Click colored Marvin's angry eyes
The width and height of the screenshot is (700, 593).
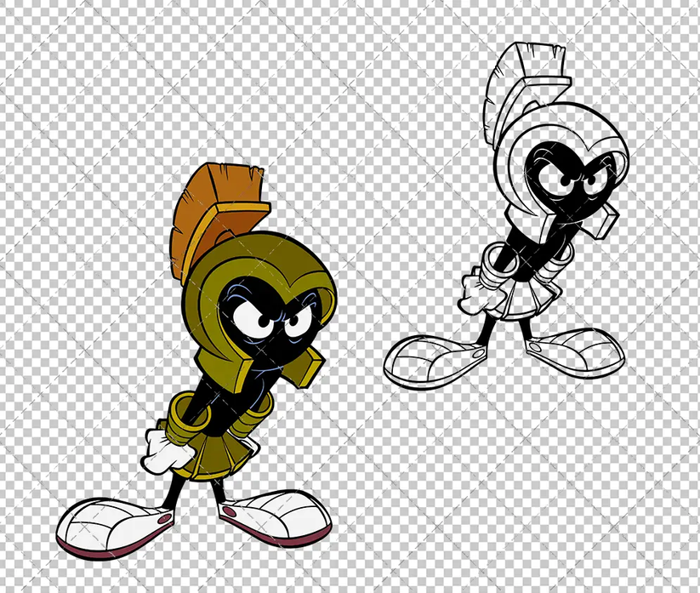click(268, 319)
